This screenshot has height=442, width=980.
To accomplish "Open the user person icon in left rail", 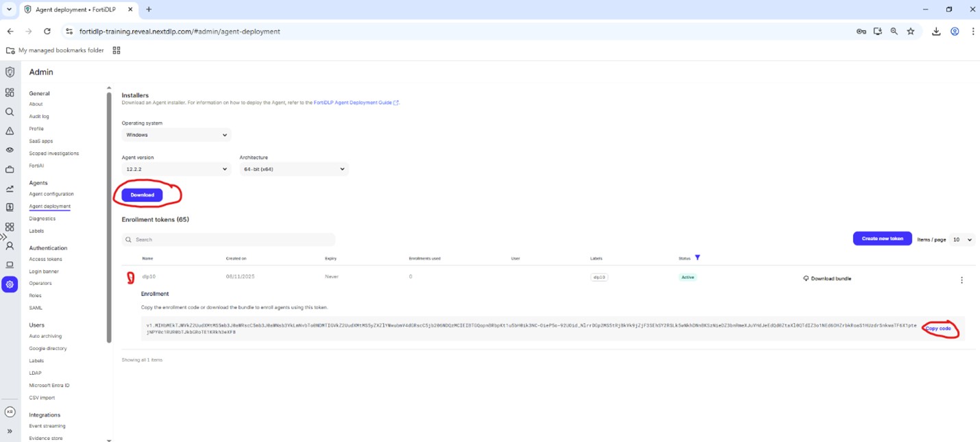I will (x=10, y=245).
